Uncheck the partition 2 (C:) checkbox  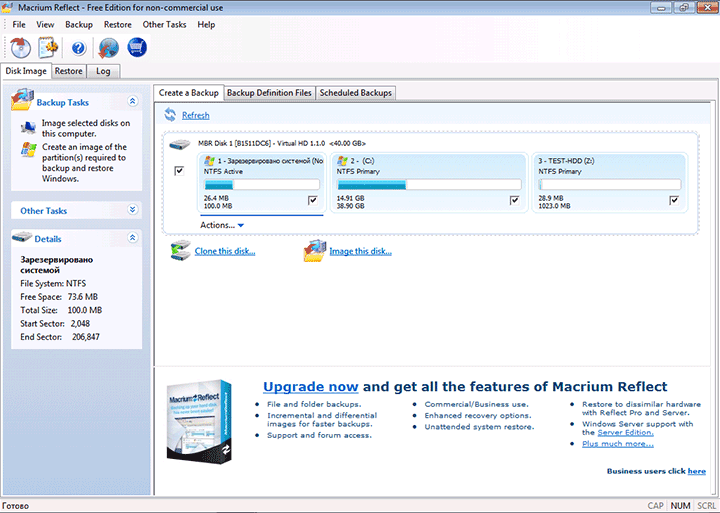[x=514, y=200]
